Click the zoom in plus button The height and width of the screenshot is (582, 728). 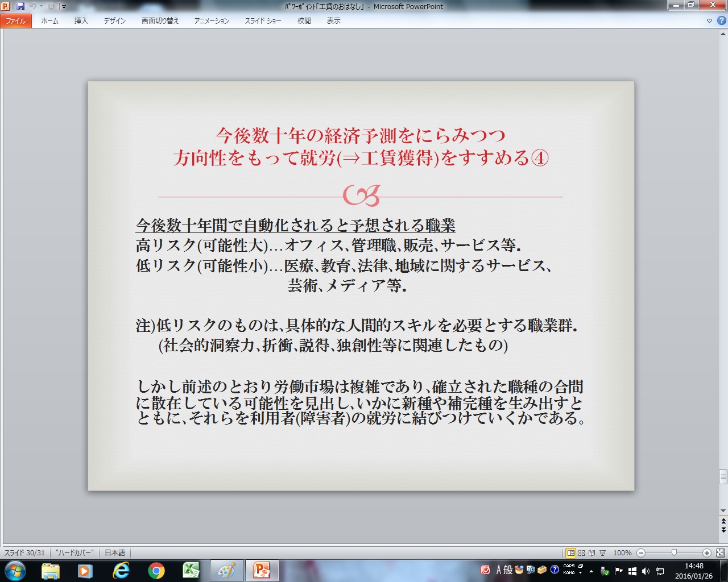click(707, 552)
